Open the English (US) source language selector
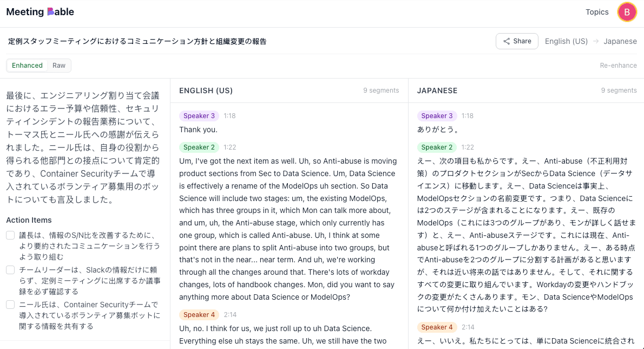The image size is (644, 349). [x=566, y=41]
